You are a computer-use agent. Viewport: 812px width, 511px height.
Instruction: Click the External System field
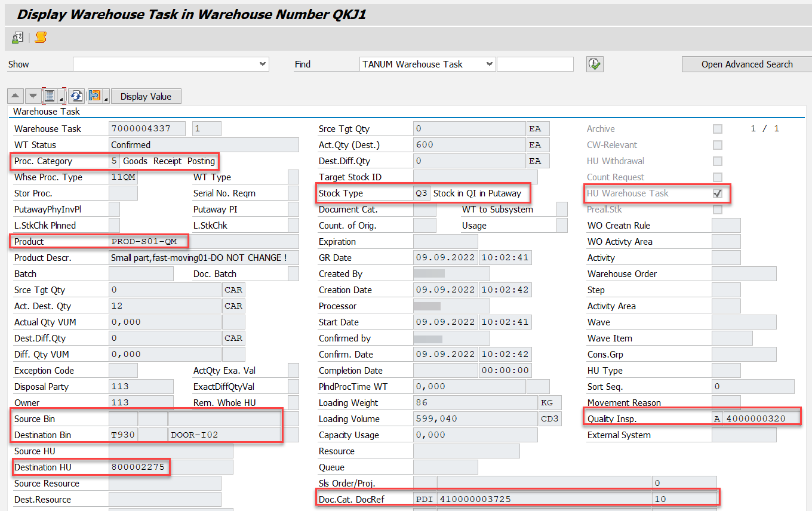pos(744,435)
